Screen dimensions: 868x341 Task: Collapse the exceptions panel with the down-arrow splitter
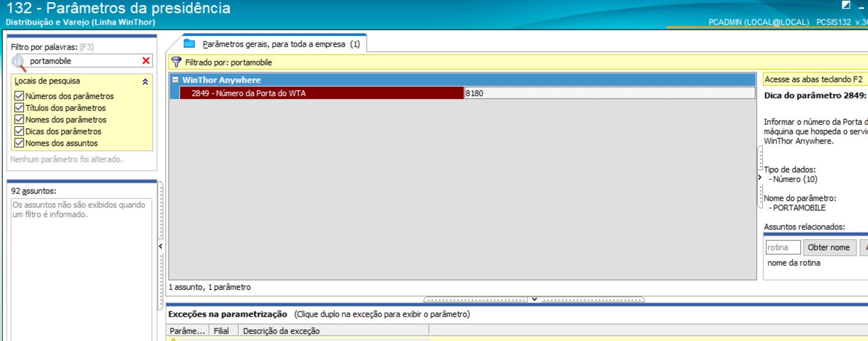pos(534,299)
